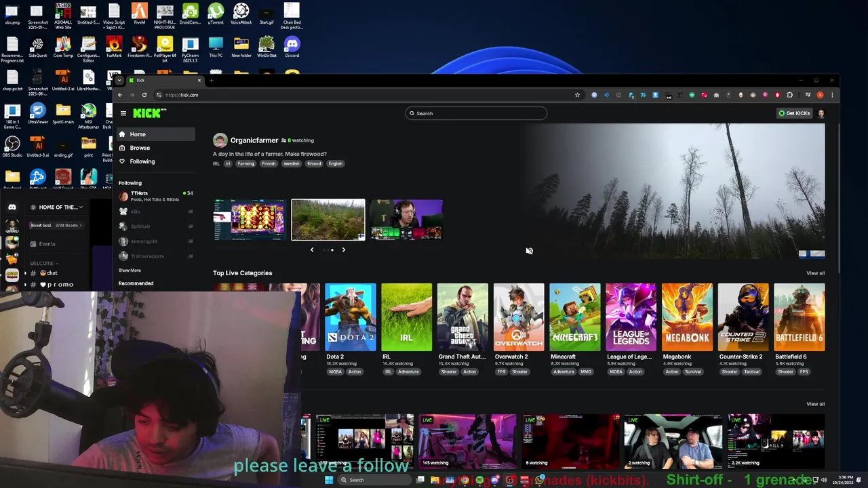Open the Grand Theft Auto category card

click(x=462, y=317)
